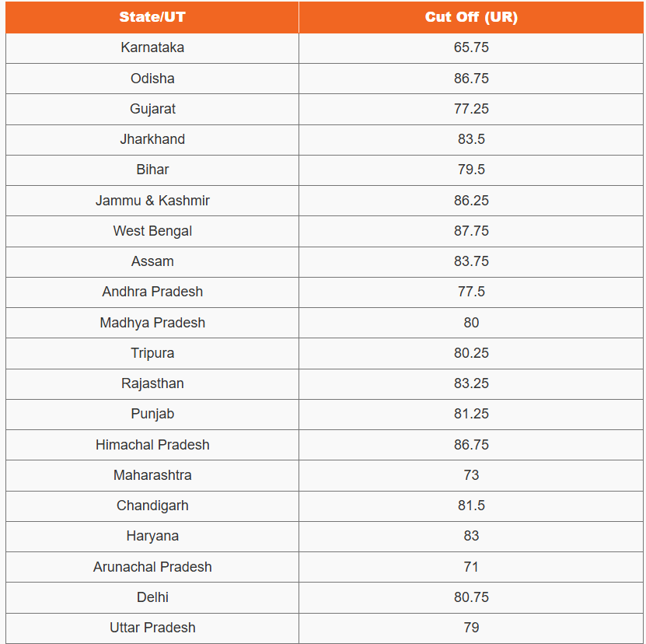646x644 pixels.
Task: Select the Karnataka row cell
Action: point(152,47)
